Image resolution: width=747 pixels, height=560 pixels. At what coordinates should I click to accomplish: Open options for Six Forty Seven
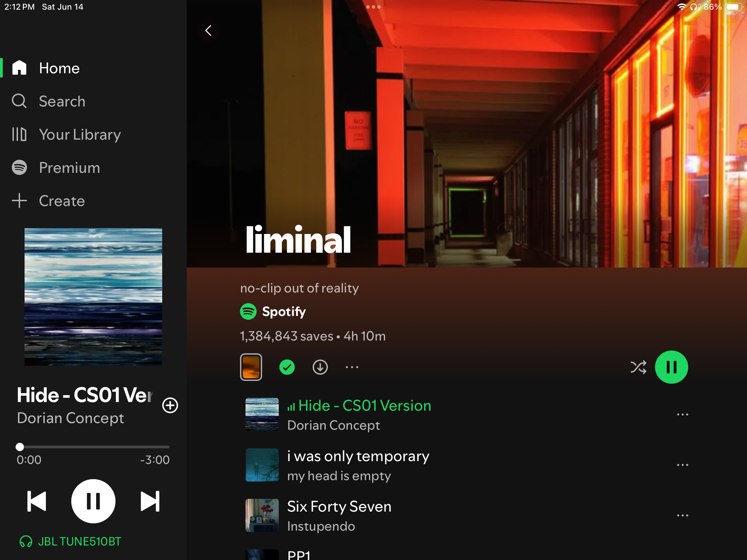point(683,515)
